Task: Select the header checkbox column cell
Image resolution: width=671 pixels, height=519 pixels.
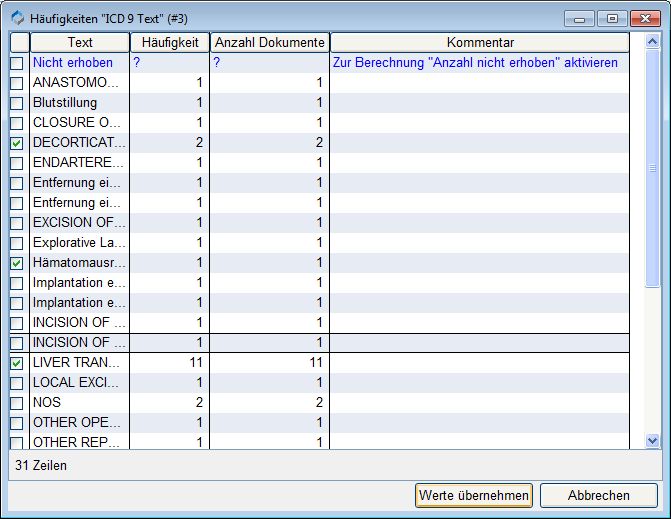Action: point(18,42)
